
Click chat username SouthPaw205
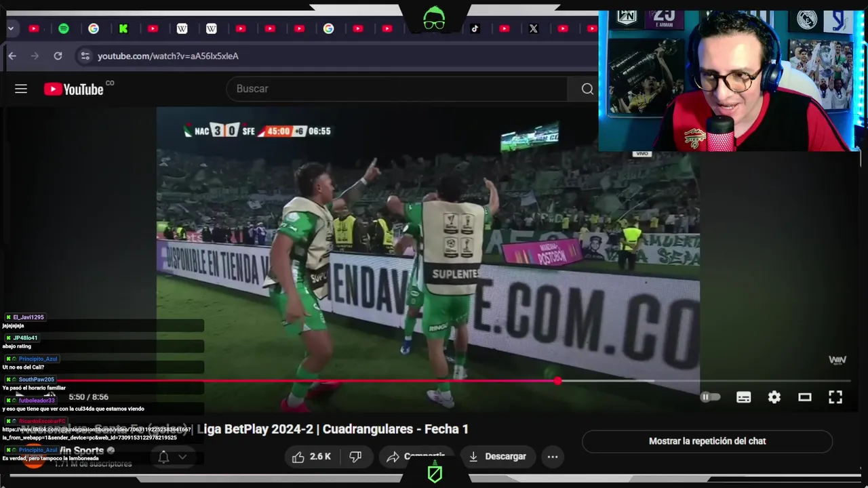(x=36, y=380)
